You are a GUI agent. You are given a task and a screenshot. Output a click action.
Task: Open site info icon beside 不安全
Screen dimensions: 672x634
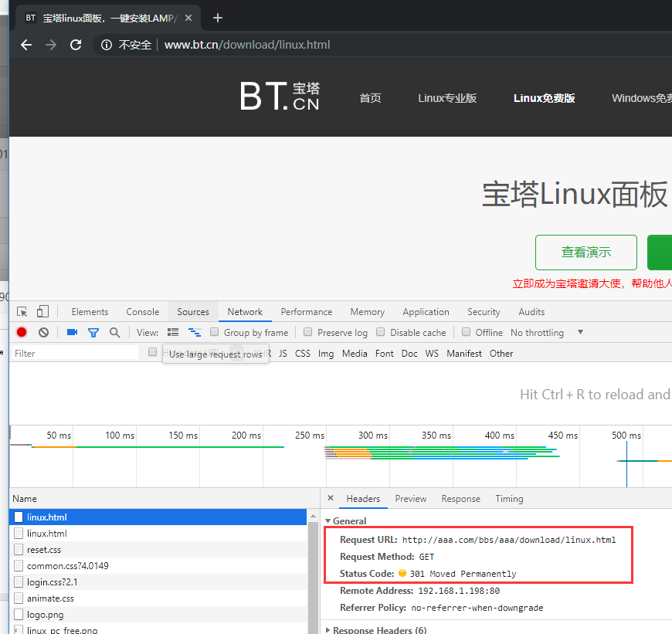pyautogui.click(x=107, y=45)
